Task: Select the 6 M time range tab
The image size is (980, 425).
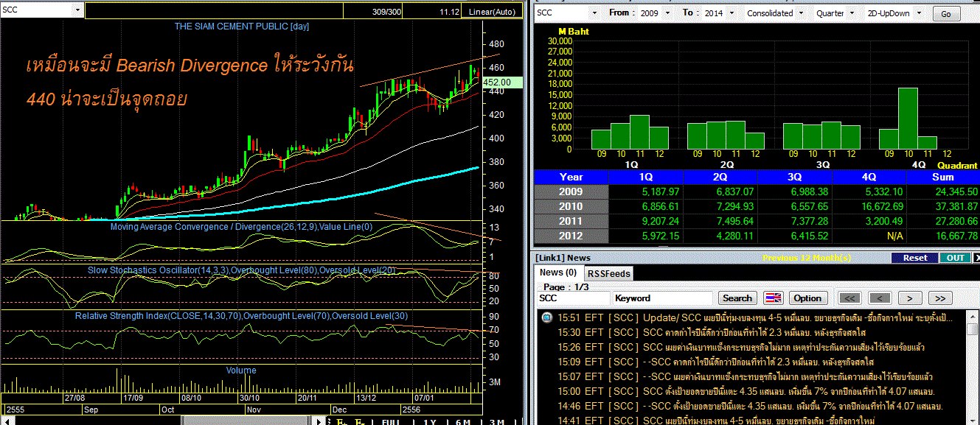Action: (464, 421)
